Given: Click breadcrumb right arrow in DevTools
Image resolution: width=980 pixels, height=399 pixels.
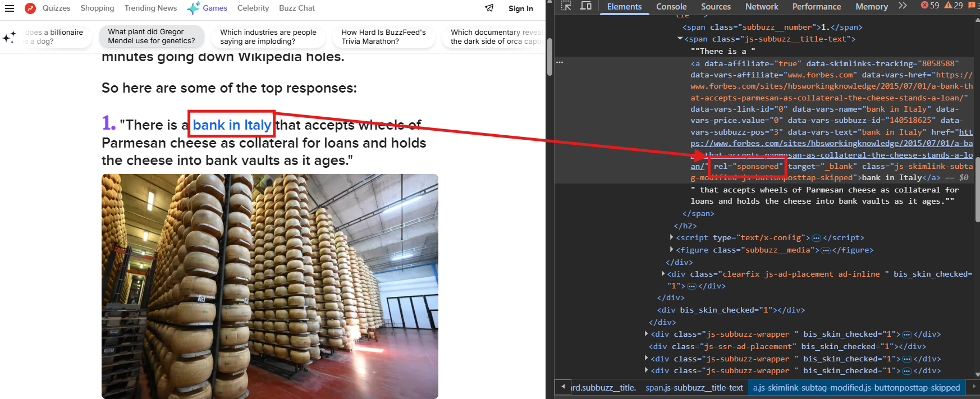Looking at the screenshot, I should click(974, 387).
